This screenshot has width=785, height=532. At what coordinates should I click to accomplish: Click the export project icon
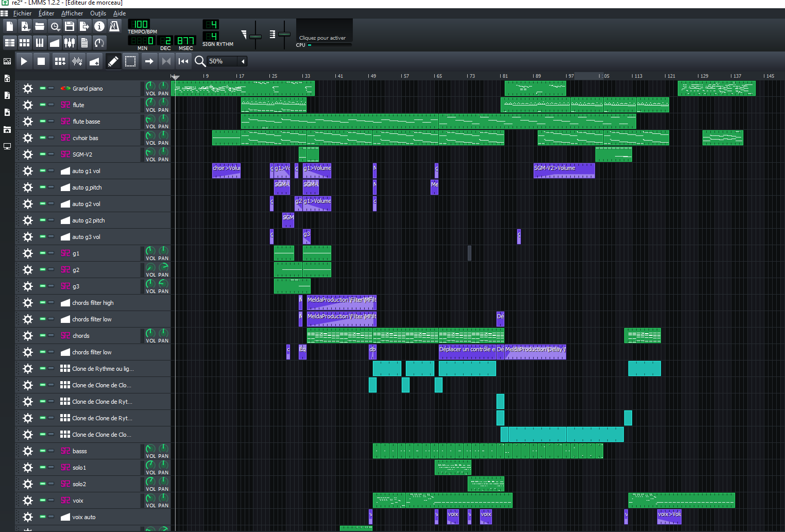[84, 26]
